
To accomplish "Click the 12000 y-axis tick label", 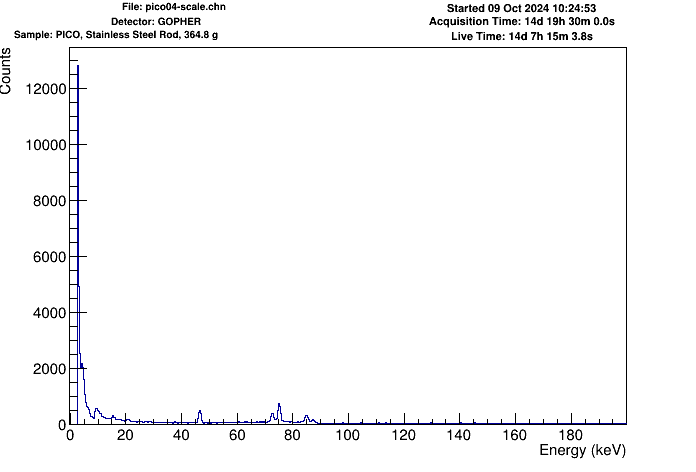I will pyautogui.click(x=46, y=89).
